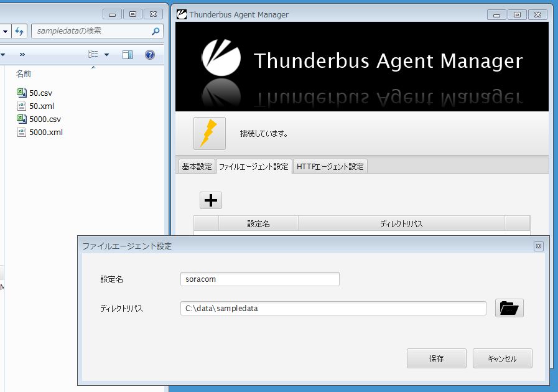Select the 5000.xml file icon
Viewport: 558px width, 392px height.
point(22,132)
